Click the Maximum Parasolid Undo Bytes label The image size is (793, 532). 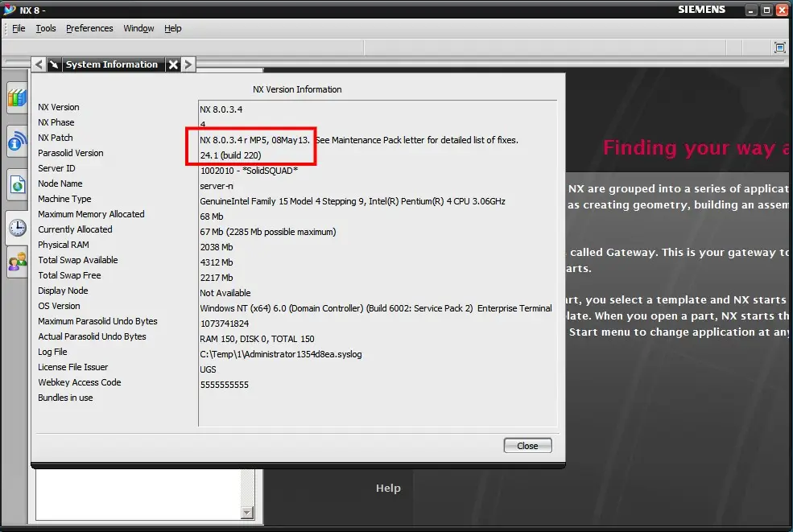[x=97, y=321]
